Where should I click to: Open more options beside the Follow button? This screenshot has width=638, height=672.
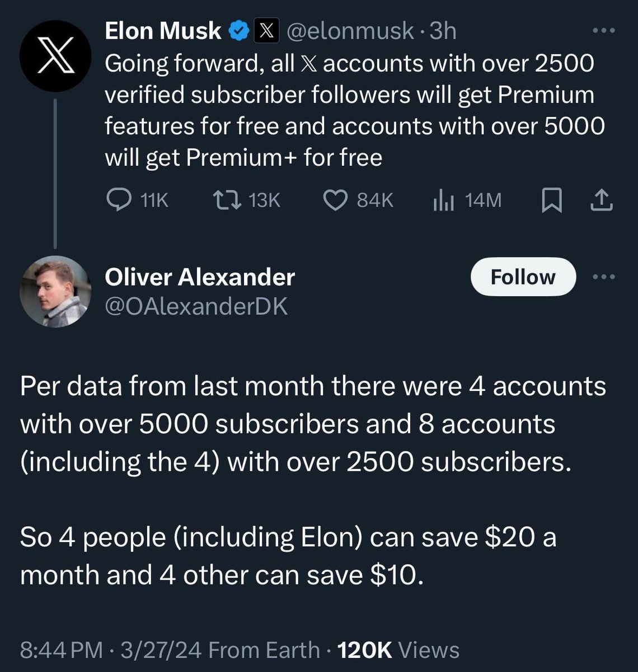click(x=603, y=277)
